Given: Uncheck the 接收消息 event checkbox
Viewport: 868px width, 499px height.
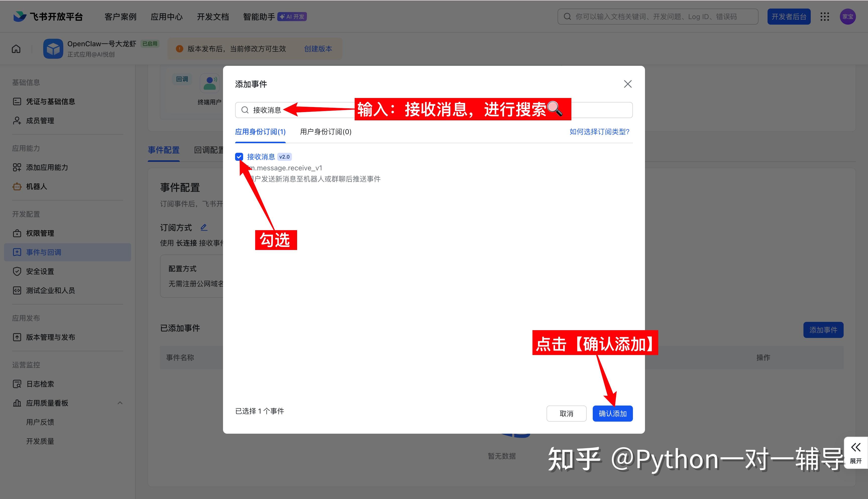Looking at the screenshot, I should pyautogui.click(x=239, y=157).
